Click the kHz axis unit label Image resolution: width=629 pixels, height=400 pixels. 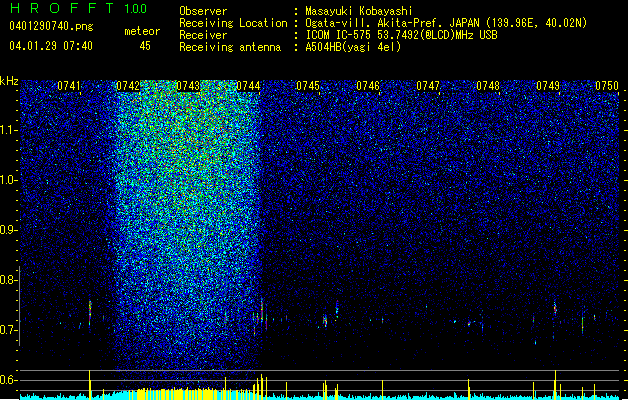click(x=9, y=81)
